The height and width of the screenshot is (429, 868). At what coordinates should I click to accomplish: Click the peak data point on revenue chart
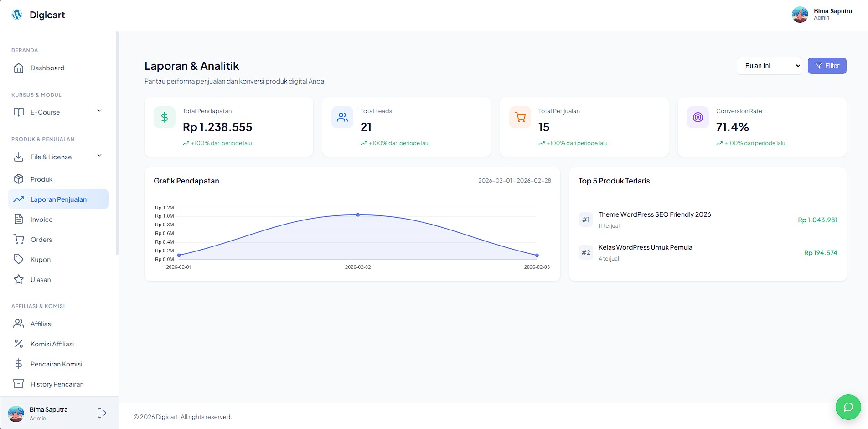(x=358, y=214)
